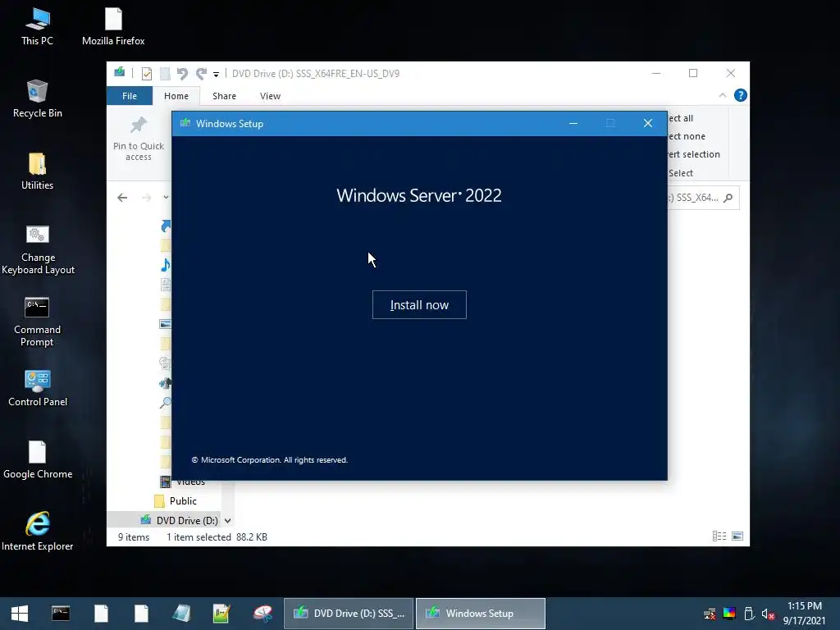Click the green notepad taskbar icon
Viewport: 840px width, 630px height.
point(221,614)
